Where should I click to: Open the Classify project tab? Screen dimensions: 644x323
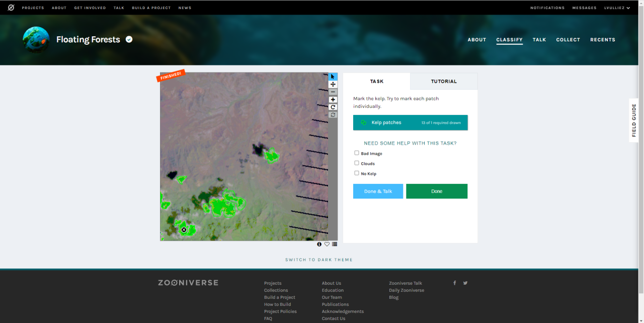510,40
